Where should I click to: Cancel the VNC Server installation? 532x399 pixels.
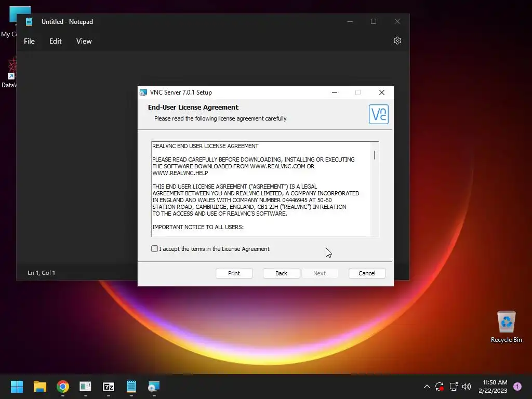click(x=367, y=273)
